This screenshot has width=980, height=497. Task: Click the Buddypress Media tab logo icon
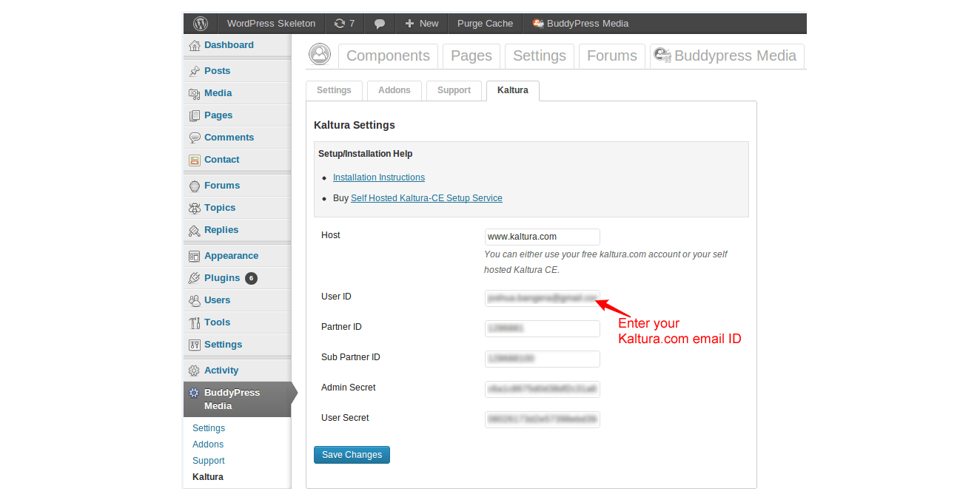[662, 55]
